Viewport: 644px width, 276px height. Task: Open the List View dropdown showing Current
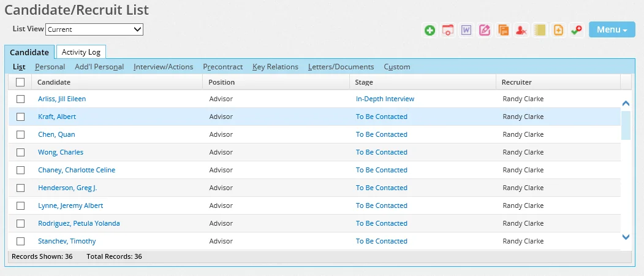click(94, 29)
